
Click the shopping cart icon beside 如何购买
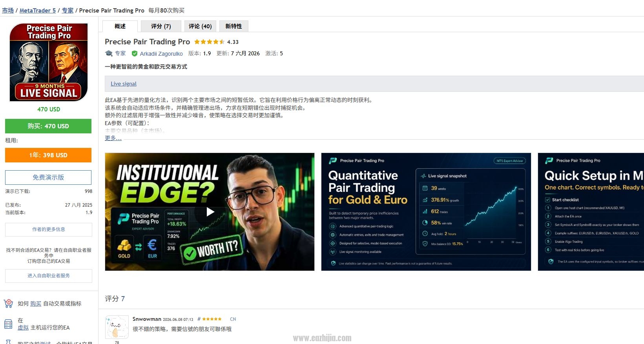click(x=8, y=304)
